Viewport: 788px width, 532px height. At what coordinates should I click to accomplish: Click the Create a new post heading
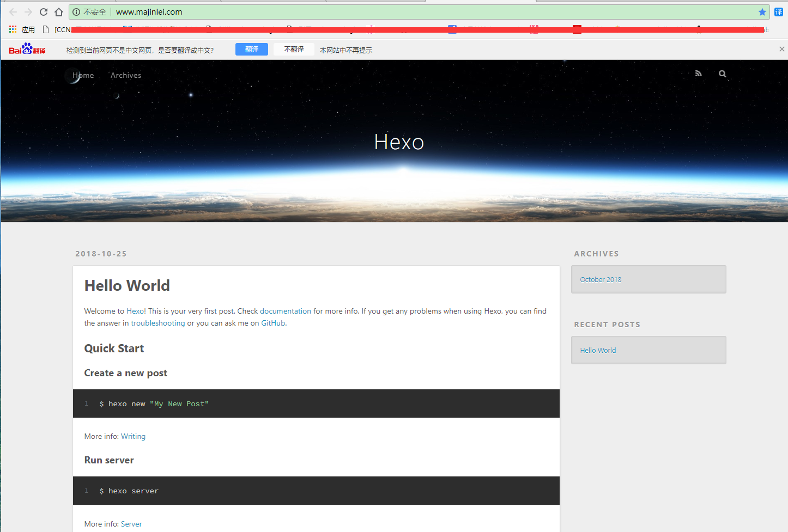(125, 373)
